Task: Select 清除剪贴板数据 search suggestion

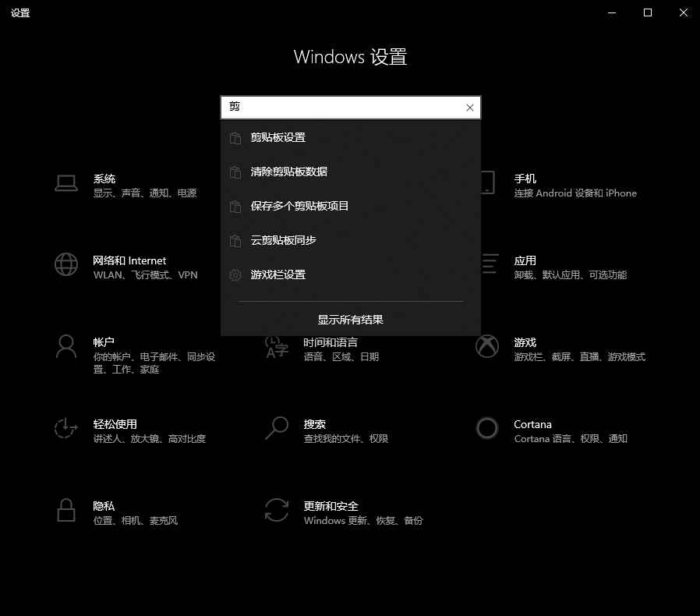Action: point(351,172)
